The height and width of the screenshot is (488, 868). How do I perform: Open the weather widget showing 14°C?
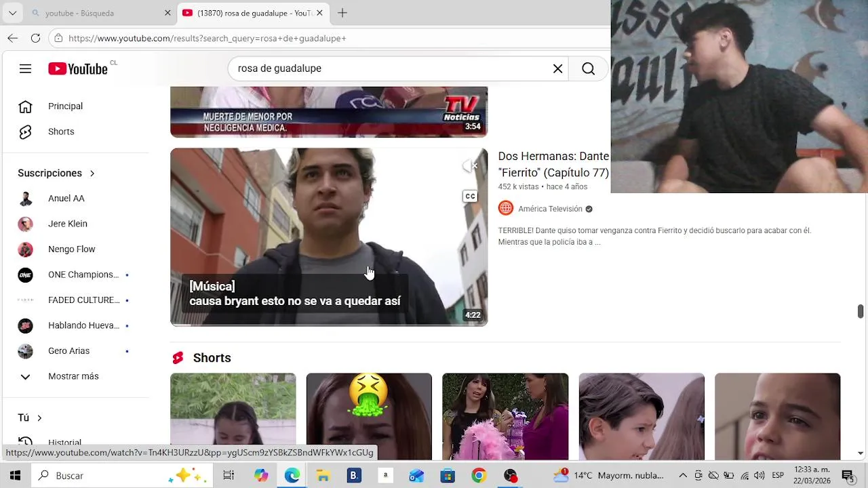[x=608, y=476]
